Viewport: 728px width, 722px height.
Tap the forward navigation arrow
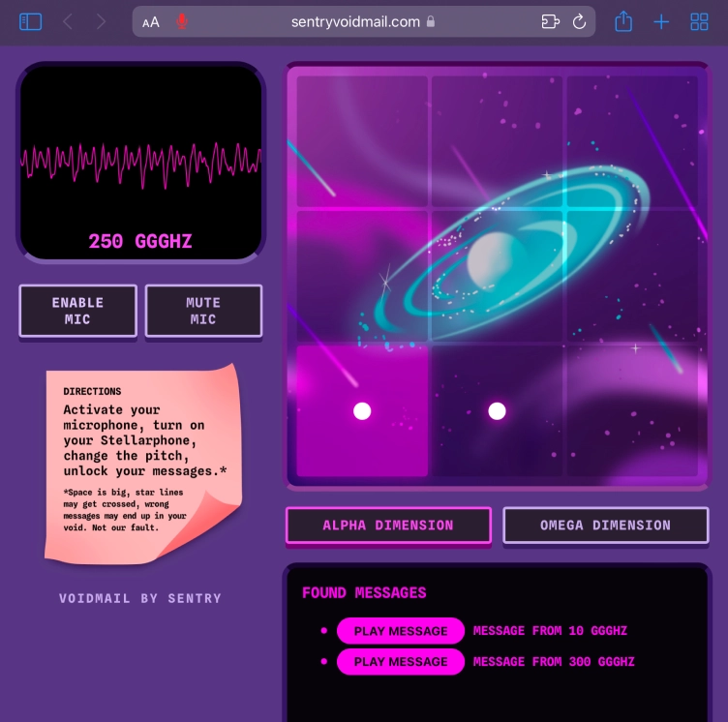point(102,21)
